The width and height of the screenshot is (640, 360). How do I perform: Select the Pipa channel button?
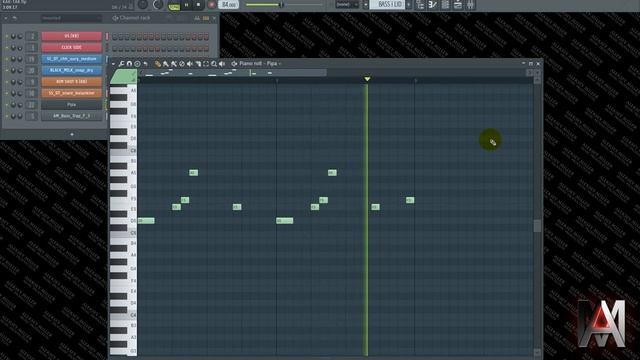pos(71,105)
